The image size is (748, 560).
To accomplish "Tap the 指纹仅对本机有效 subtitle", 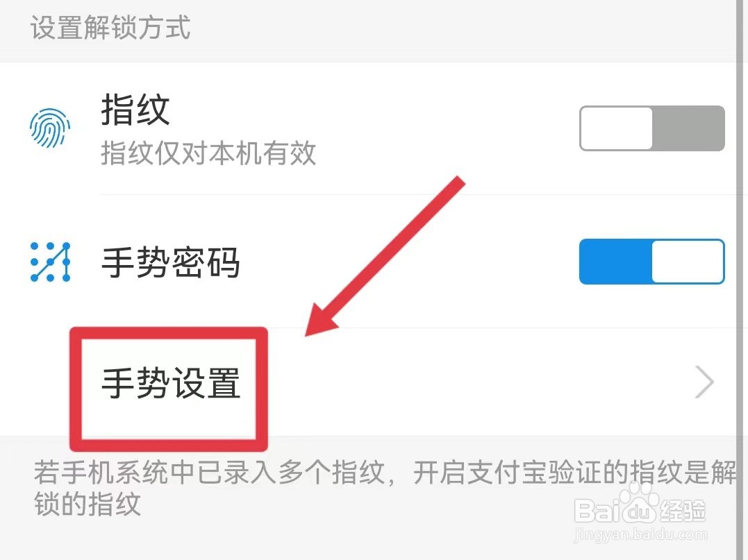I will [x=208, y=153].
